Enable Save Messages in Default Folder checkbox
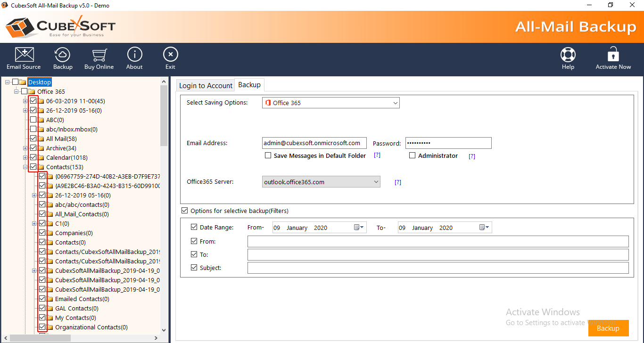This screenshot has width=644, height=343. (268, 155)
